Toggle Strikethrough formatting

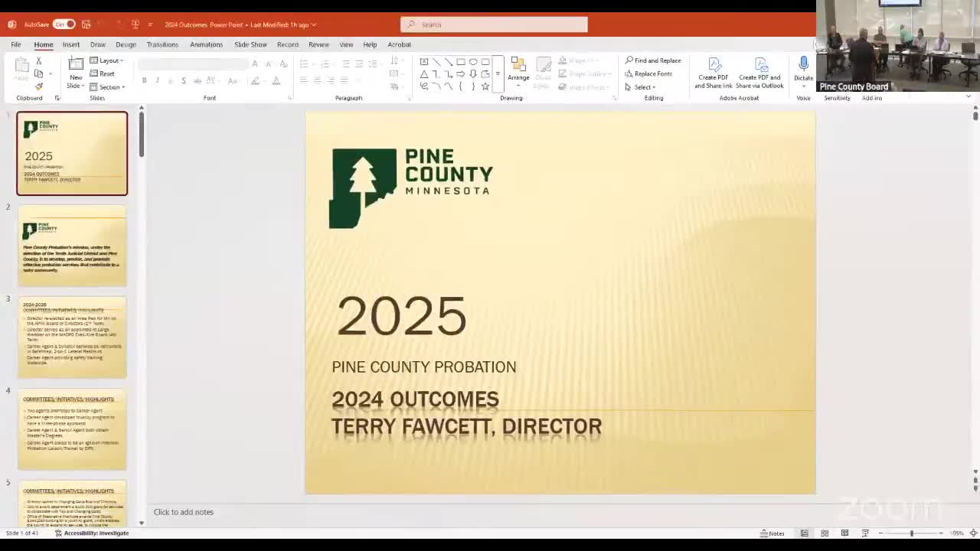[x=197, y=80]
